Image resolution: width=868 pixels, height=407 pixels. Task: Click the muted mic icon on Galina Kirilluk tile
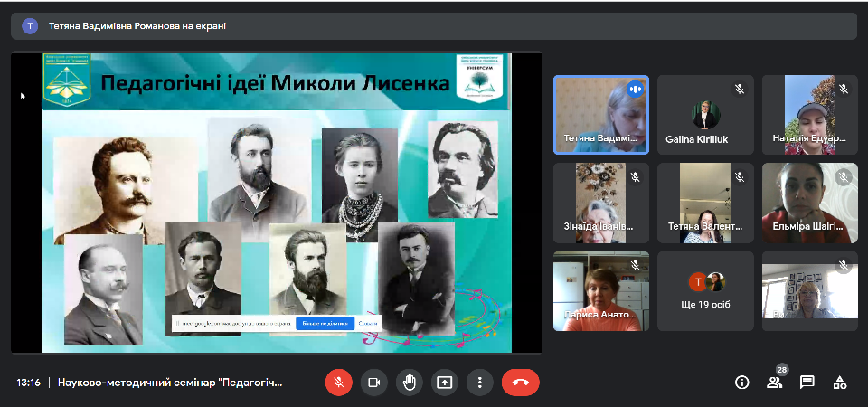(739, 89)
